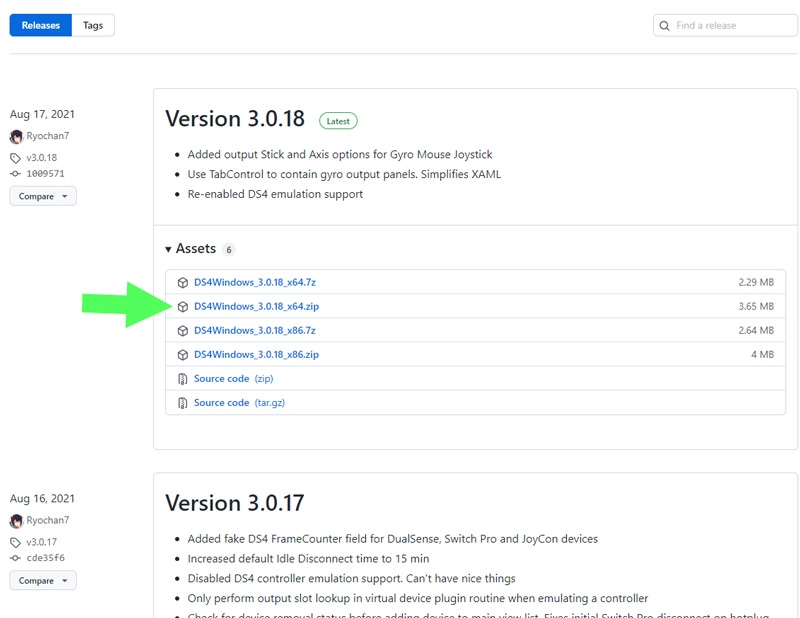Open Compare dropdown for version 3.0.18
This screenshot has height=618, width=800.
pyautogui.click(x=43, y=196)
